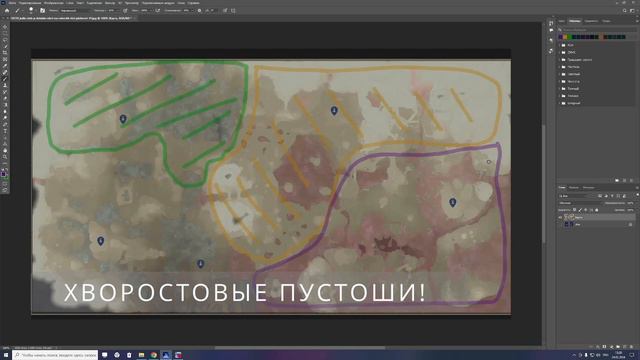Click the Windows Start button

(x=5, y=356)
